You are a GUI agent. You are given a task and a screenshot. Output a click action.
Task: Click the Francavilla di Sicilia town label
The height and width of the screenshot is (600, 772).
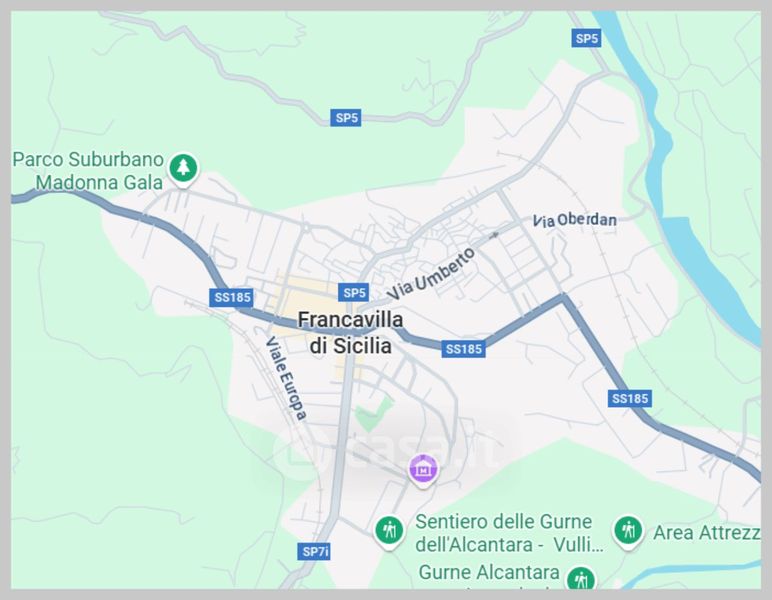pyautogui.click(x=351, y=333)
